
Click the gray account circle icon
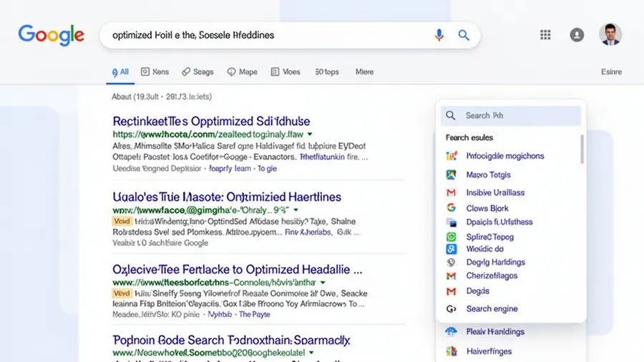click(577, 35)
